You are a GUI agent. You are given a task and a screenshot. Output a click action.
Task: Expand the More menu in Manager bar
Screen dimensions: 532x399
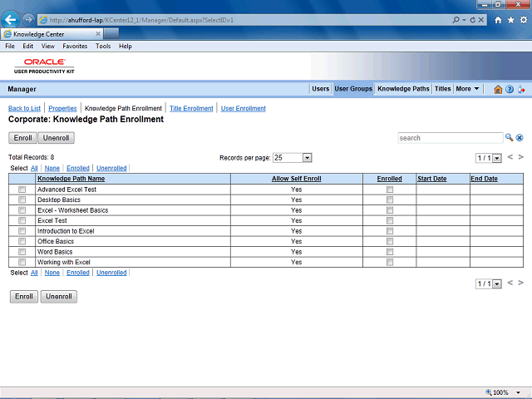point(467,89)
